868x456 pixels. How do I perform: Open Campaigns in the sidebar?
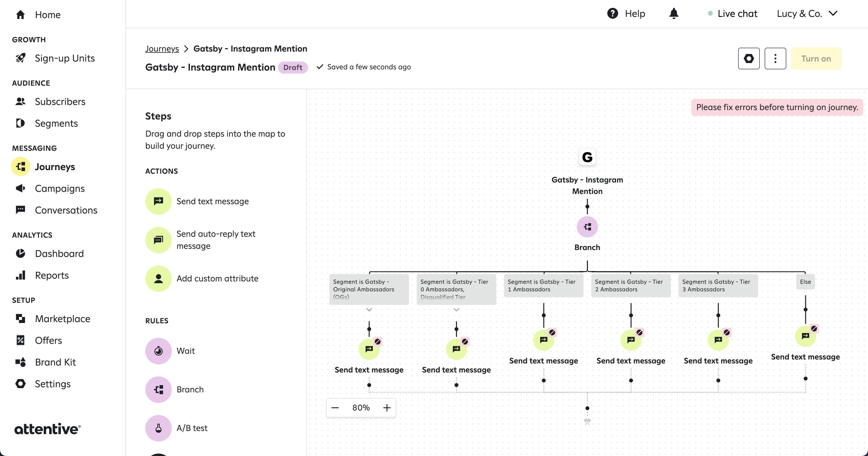tap(60, 188)
